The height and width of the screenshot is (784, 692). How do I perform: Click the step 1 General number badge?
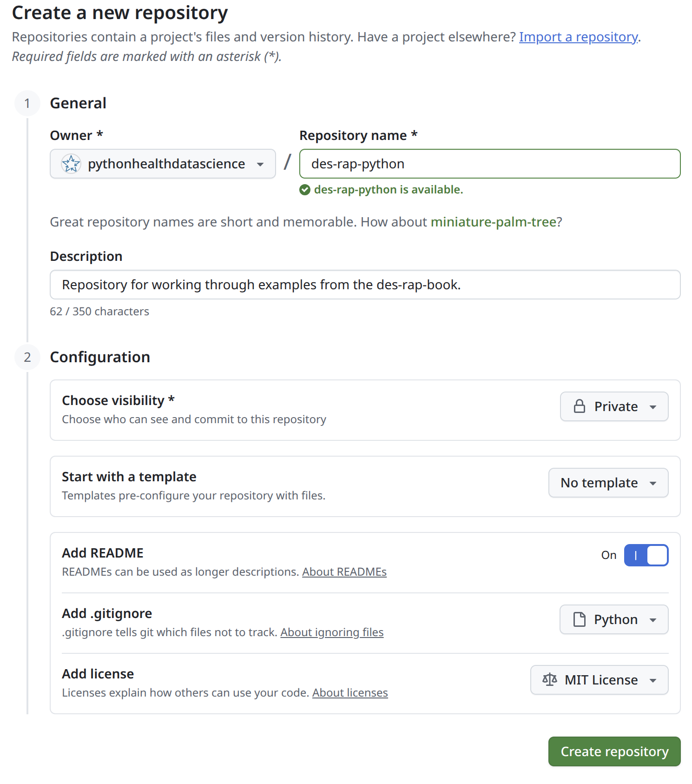pos(27,103)
